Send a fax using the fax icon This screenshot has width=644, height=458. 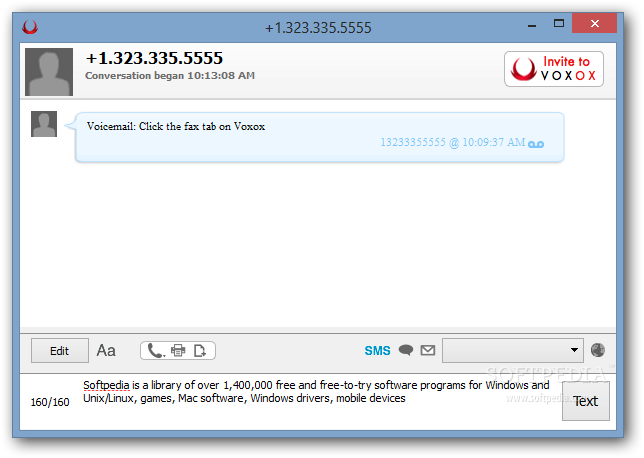178,350
